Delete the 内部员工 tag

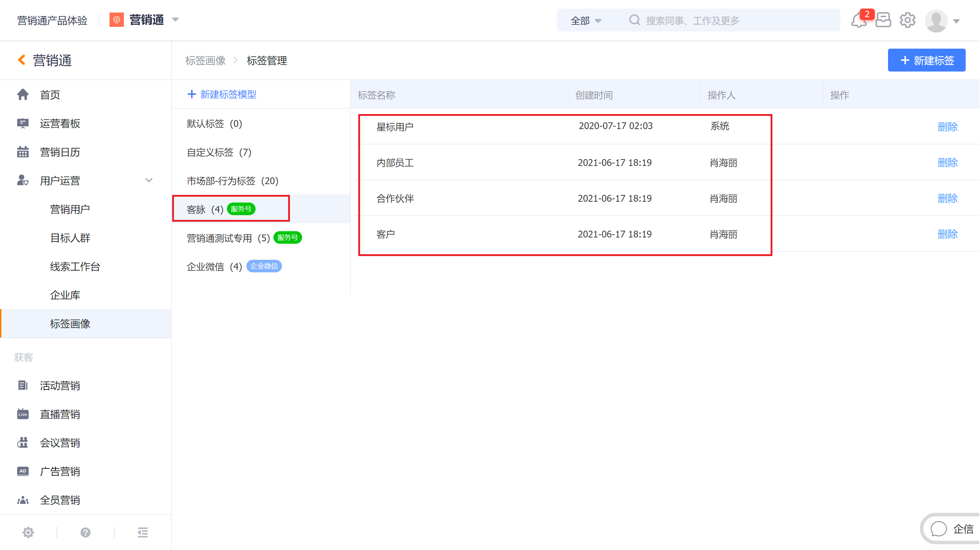pos(947,163)
